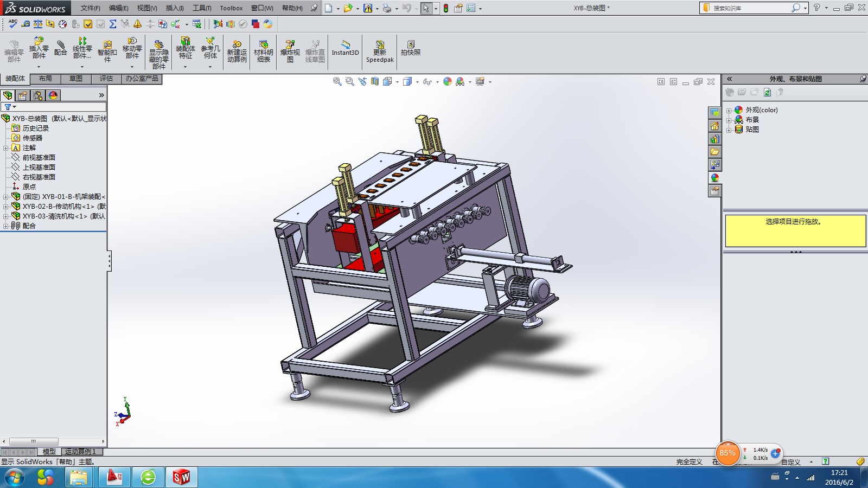Open Windows Start menu
868x488 pixels.
[x=15, y=477]
